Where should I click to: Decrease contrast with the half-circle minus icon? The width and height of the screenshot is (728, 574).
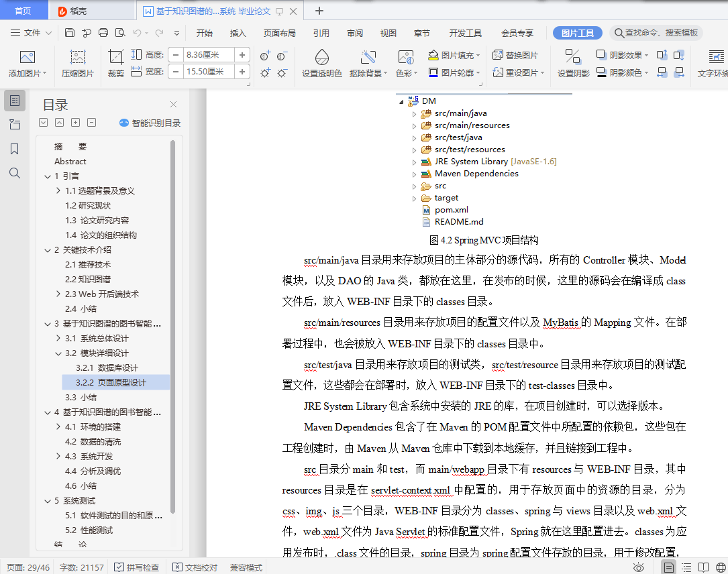[x=282, y=56]
